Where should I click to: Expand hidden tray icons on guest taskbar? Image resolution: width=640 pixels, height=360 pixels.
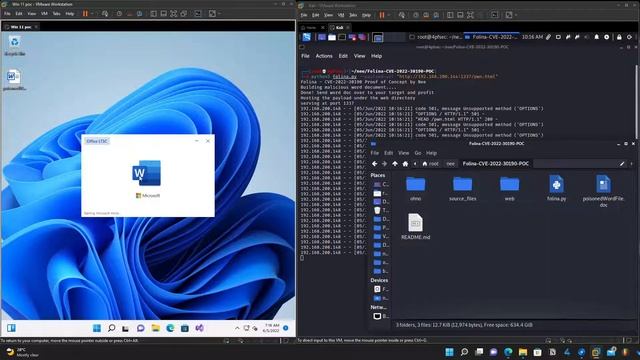coord(237,328)
